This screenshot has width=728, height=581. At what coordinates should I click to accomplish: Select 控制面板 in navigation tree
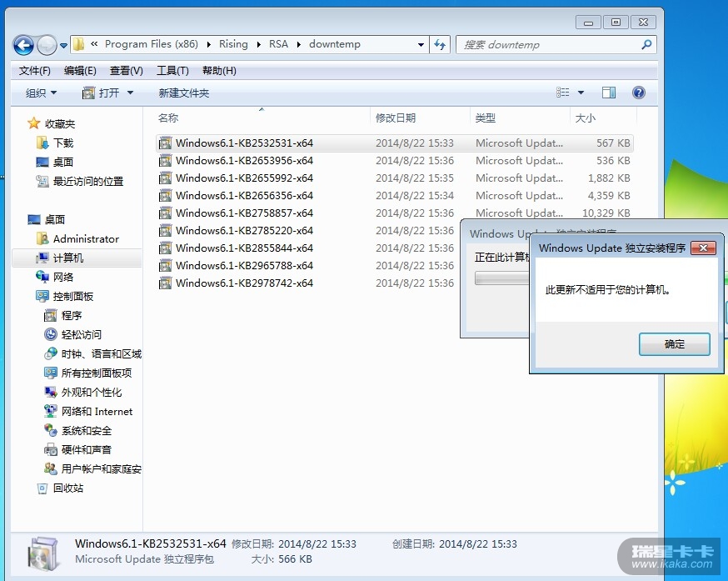pyautogui.click(x=64, y=296)
